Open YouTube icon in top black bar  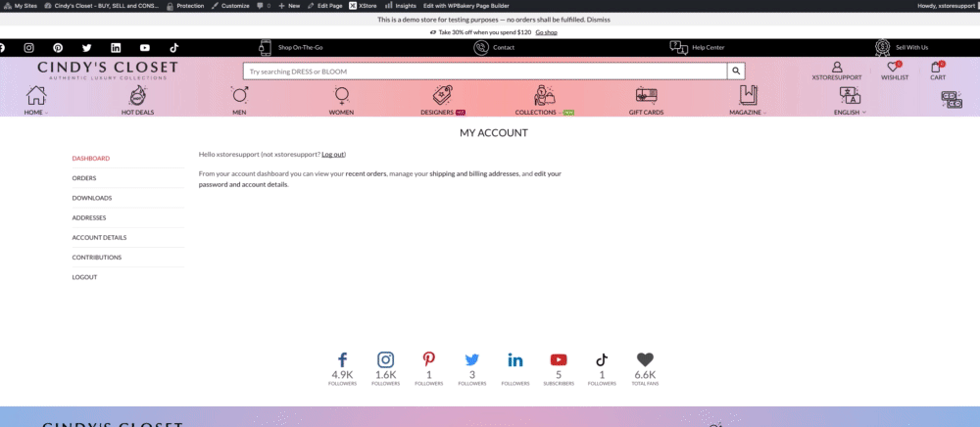coord(145,47)
